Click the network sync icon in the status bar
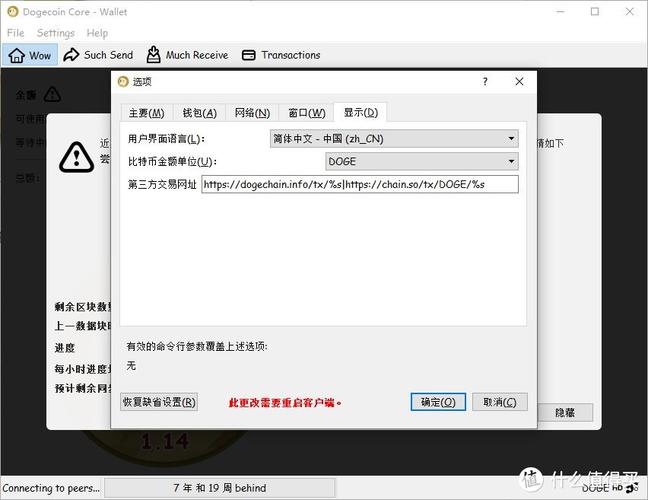The height and width of the screenshot is (500, 648). tap(633, 488)
